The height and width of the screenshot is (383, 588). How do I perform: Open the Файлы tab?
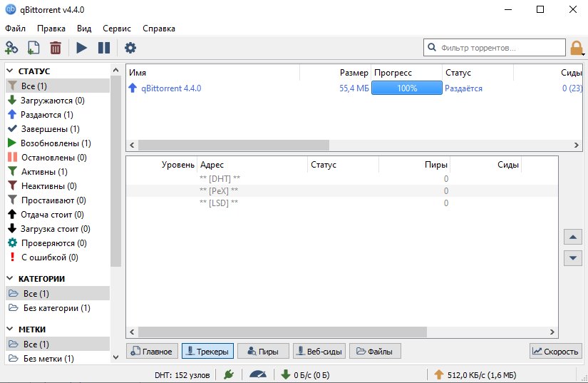[375, 351]
